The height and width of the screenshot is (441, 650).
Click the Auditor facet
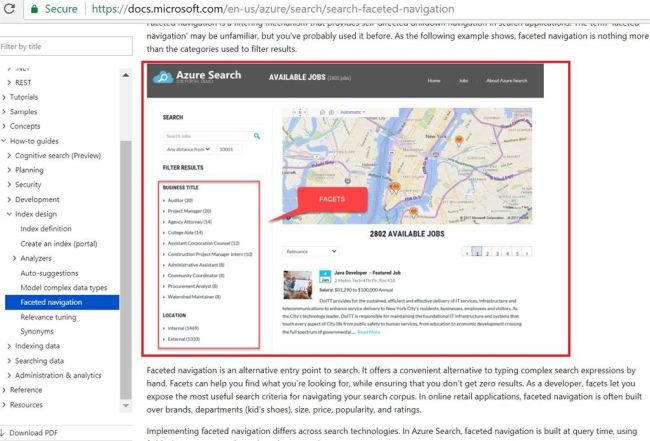point(180,200)
